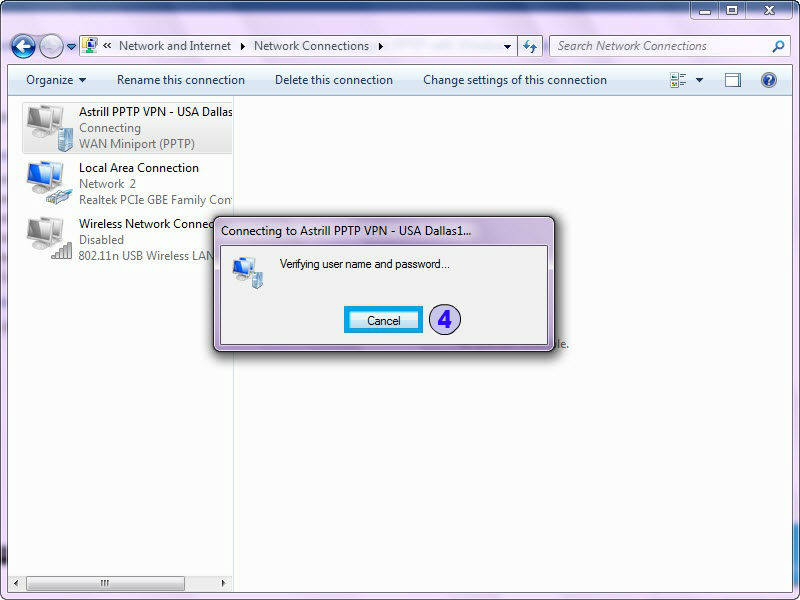Click 'WAN Miniport (PPTP)' device text
Screen dimensions: 800x600
tap(137, 144)
